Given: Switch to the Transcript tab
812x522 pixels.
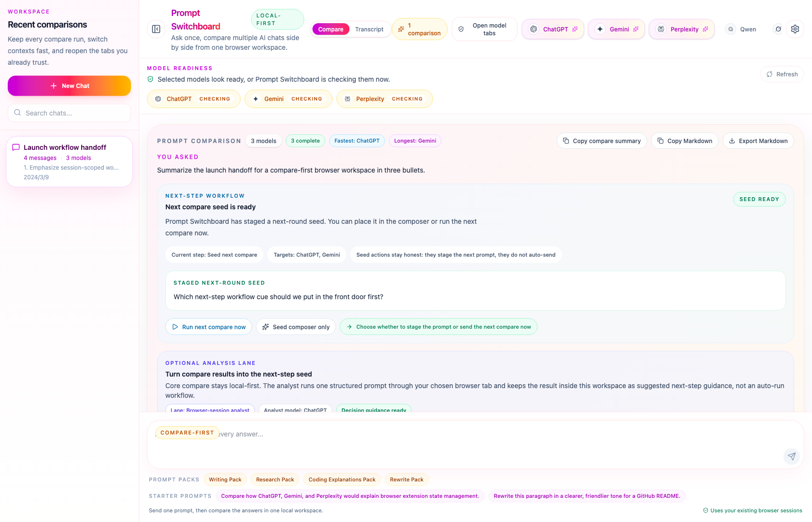Looking at the screenshot, I should tap(369, 29).
